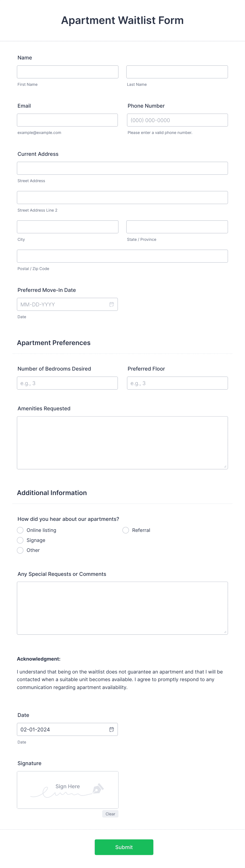245x868 pixels.
Task: Click the Postal / Zip Code field
Action: pyautogui.click(x=122, y=256)
